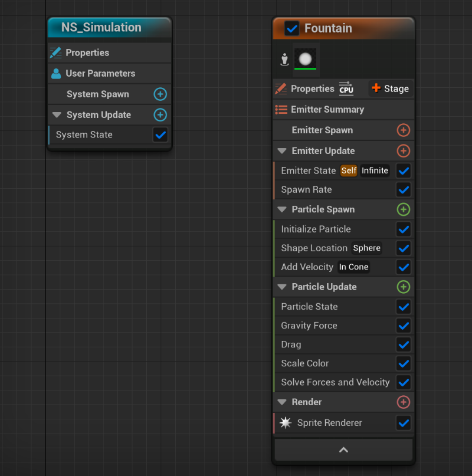Disable the Sprite Renderer checkbox
The image size is (472, 476).
[x=404, y=423]
